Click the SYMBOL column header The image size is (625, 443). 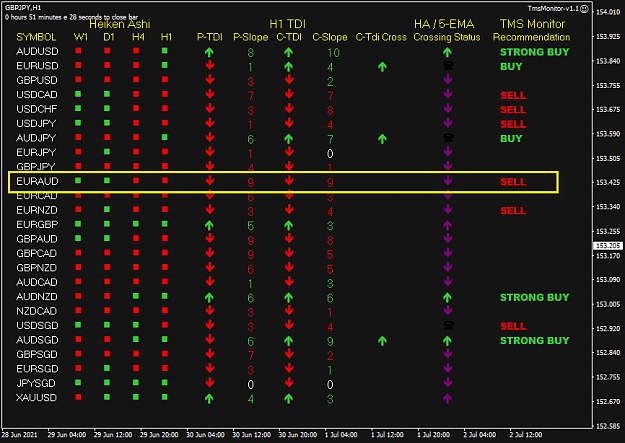point(36,37)
